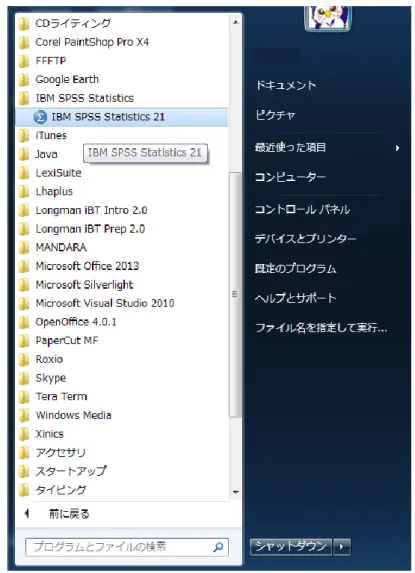The width and height of the screenshot is (415, 573).
Task: Click the user account picture
Action: (328, 18)
